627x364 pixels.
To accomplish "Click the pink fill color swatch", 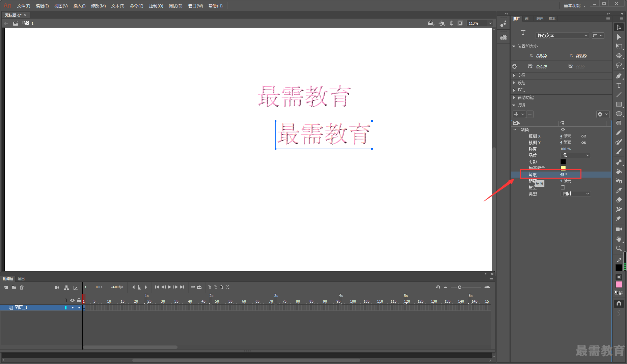I will click(x=619, y=285).
